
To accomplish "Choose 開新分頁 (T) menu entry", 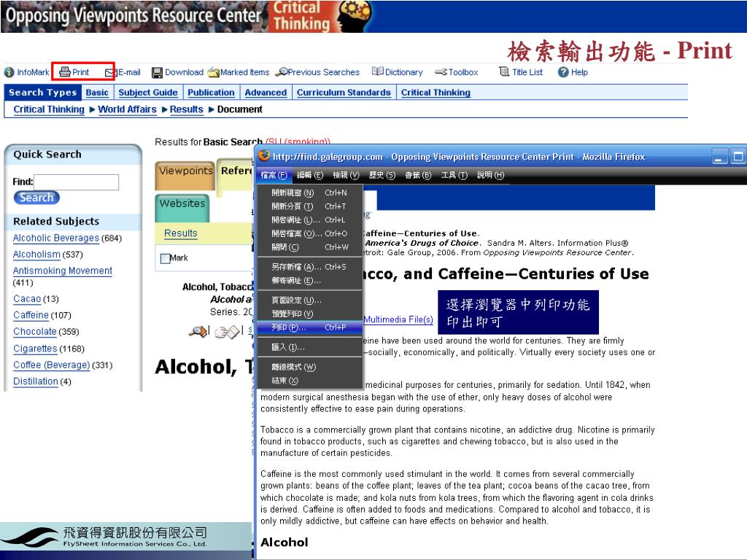I will coord(309,206).
